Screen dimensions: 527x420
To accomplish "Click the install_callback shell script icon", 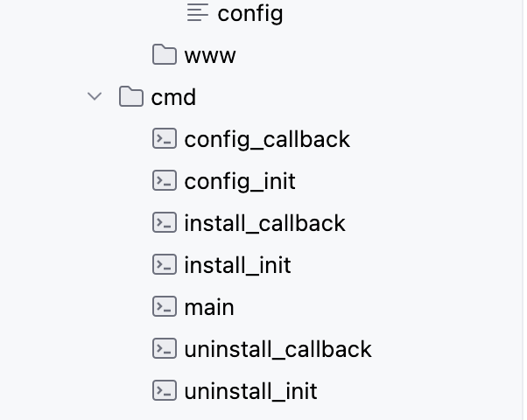I will [x=165, y=223].
